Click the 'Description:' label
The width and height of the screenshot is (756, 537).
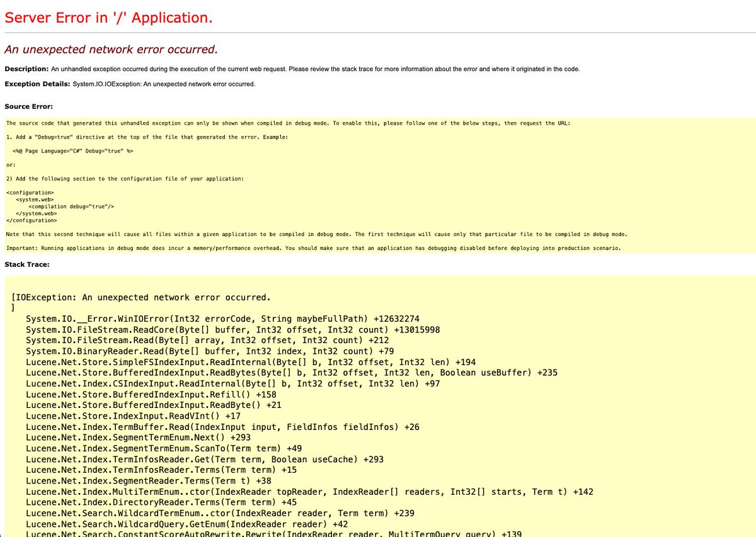tap(26, 69)
